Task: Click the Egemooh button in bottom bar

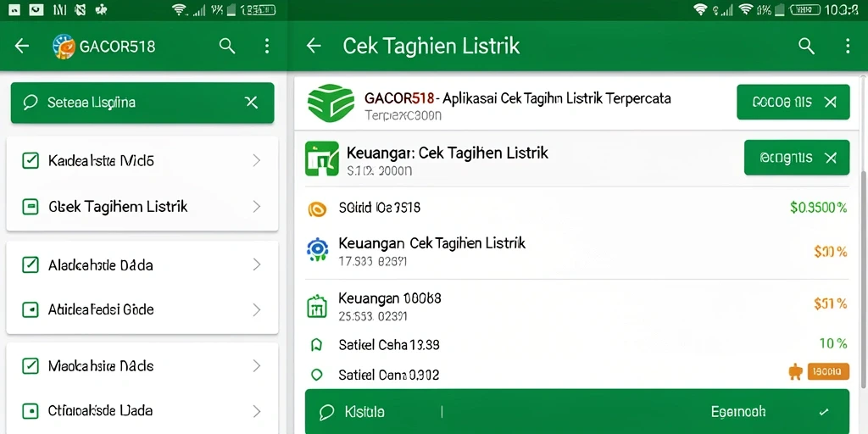Action: (738, 412)
